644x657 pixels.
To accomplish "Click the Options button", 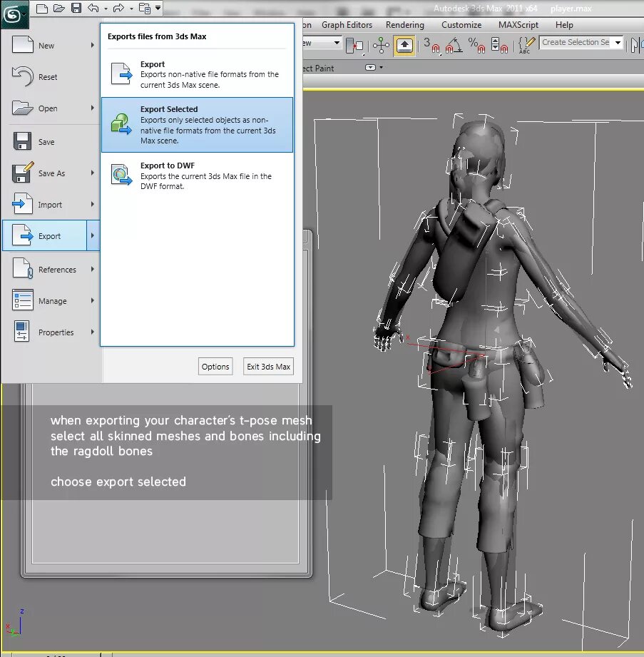I will (215, 367).
